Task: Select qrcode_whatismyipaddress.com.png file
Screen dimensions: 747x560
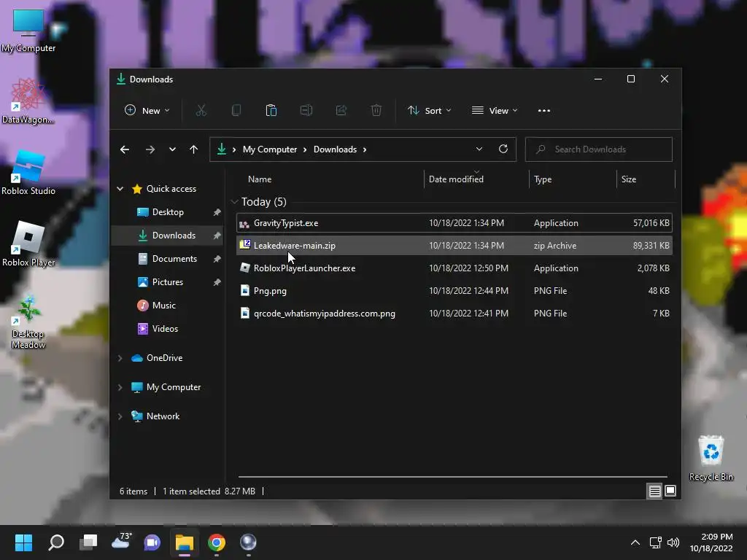Action: click(x=454, y=314)
